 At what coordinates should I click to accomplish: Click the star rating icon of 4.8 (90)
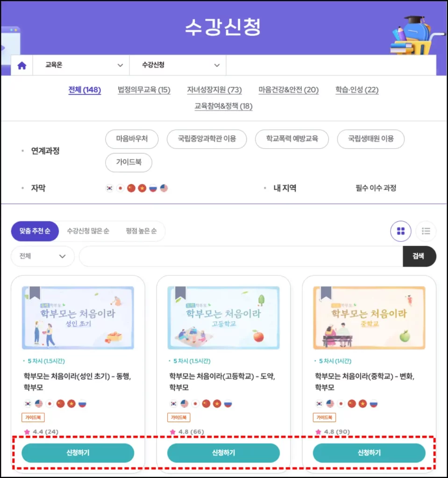point(318,432)
